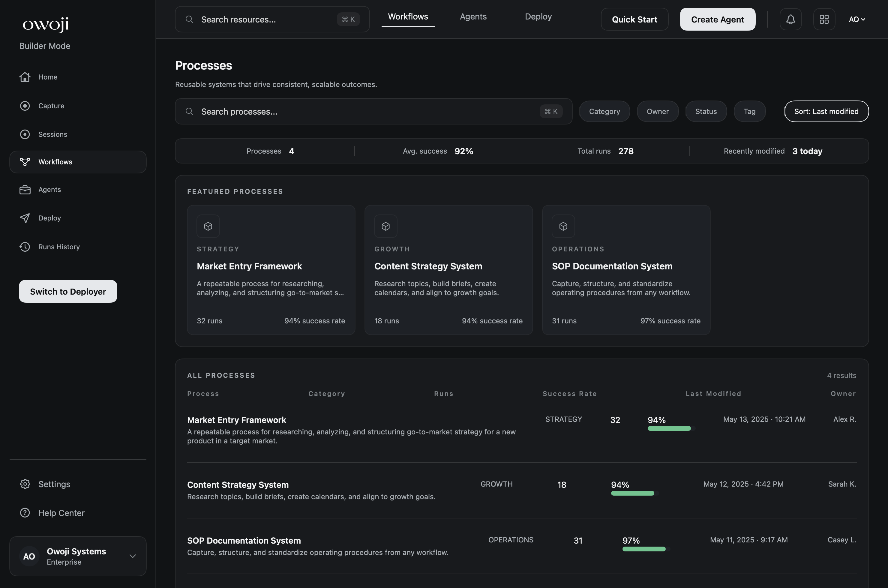Click the Help Center question icon

(25, 513)
